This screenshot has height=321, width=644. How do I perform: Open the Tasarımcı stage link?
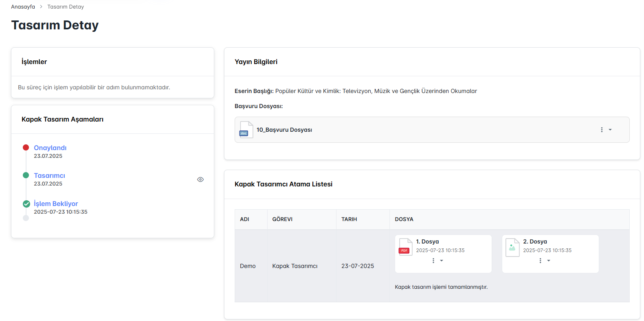coord(49,175)
